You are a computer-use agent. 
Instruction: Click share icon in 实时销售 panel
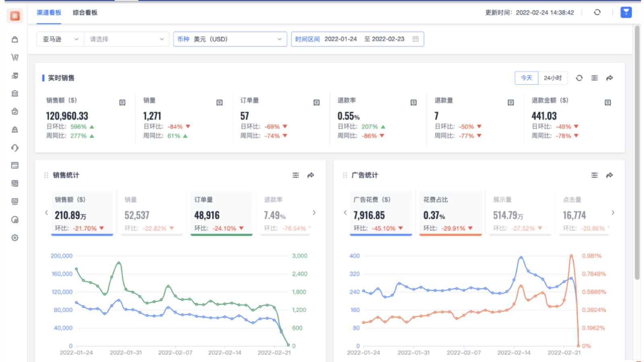pos(609,78)
